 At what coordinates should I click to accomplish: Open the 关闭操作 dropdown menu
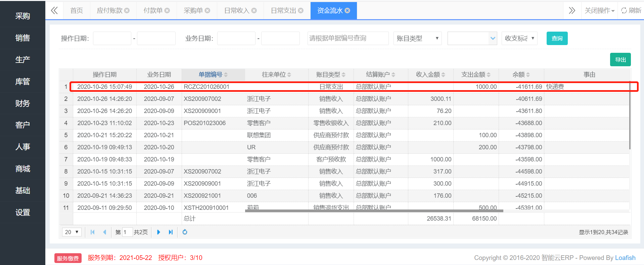point(599,11)
